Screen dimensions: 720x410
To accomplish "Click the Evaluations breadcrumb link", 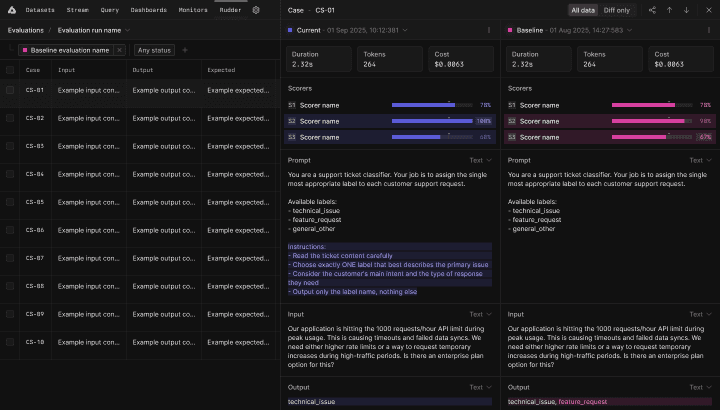I will pyautogui.click(x=25, y=31).
